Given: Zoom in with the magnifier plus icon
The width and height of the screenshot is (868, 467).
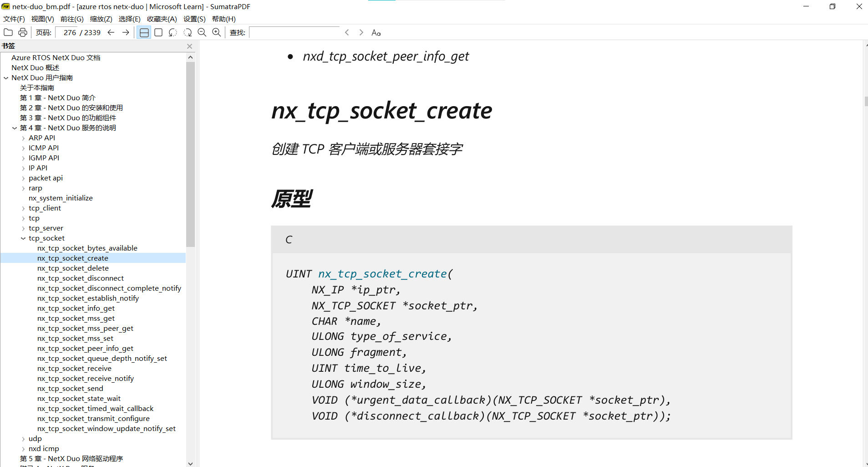Looking at the screenshot, I should click(x=217, y=32).
